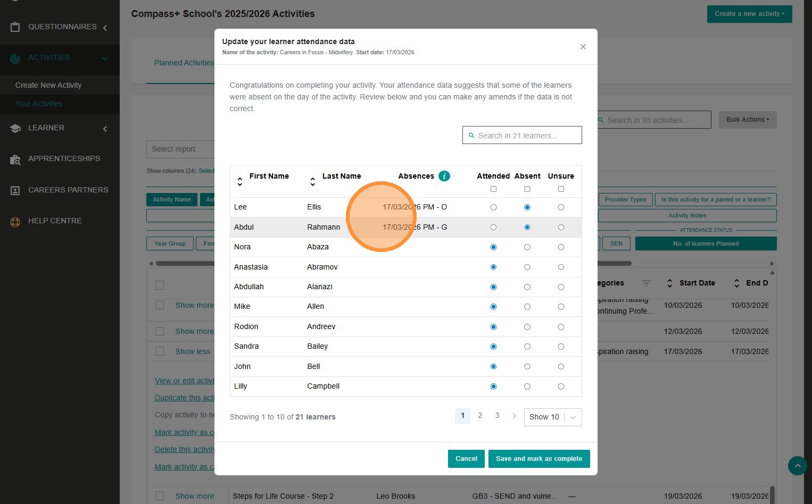Go to learners page 3
This screenshot has height=504, width=812.
(x=498, y=416)
